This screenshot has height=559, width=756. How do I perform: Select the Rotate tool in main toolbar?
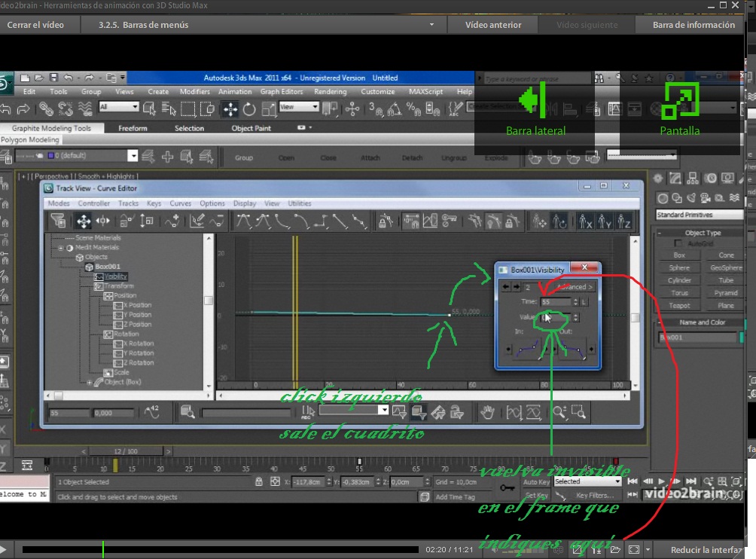point(249,109)
